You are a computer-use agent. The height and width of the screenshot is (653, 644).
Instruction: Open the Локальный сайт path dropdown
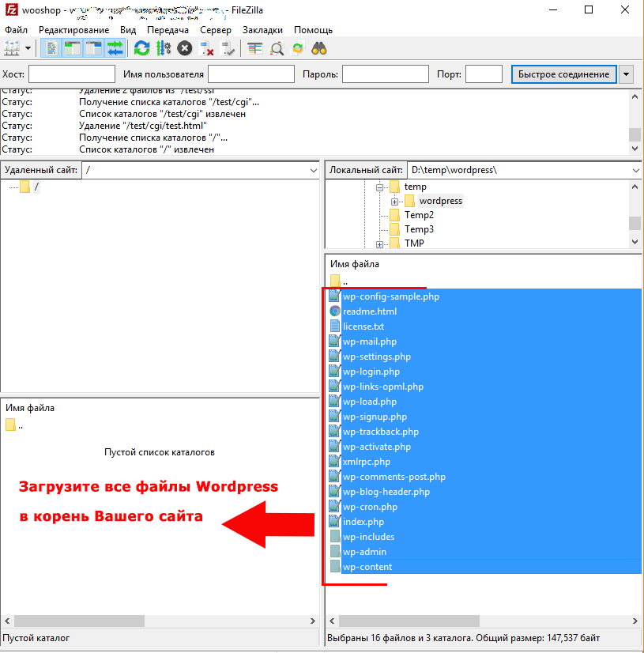pyautogui.click(x=635, y=170)
